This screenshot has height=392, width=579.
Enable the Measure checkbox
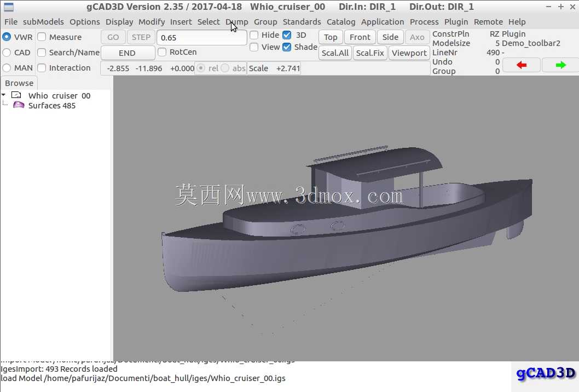coord(42,37)
